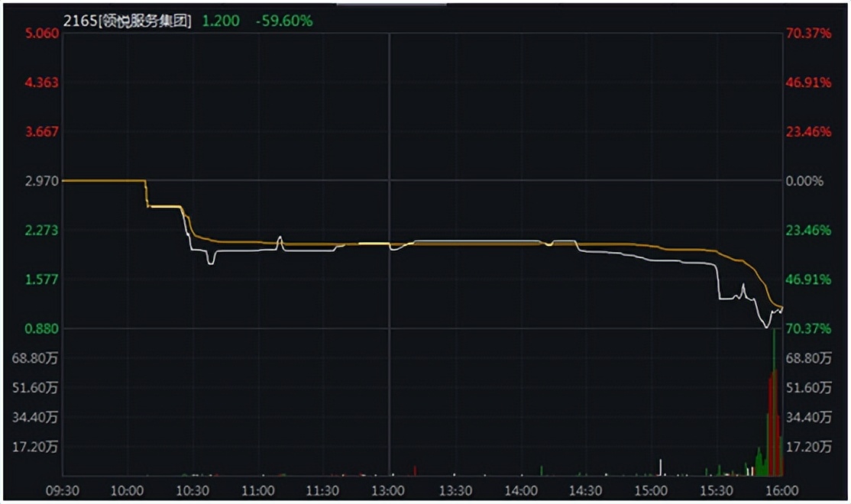Select the 15:30 time axis label
Image resolution: width=851 pixels, height=504 pixels.
pyautogui.click(x=716, y=489)
